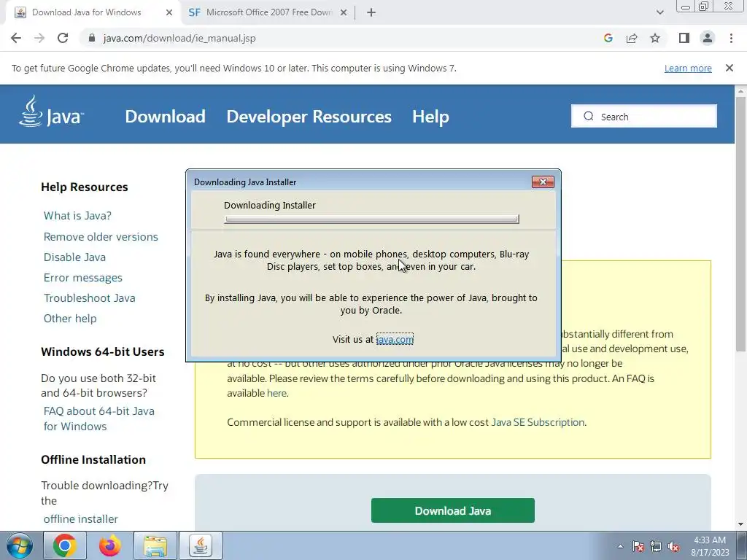Image resolution: width=747 pixels, height=560 pixels.
Task: Open the Chrome profile avatar
Action: [x=708, y=38]
